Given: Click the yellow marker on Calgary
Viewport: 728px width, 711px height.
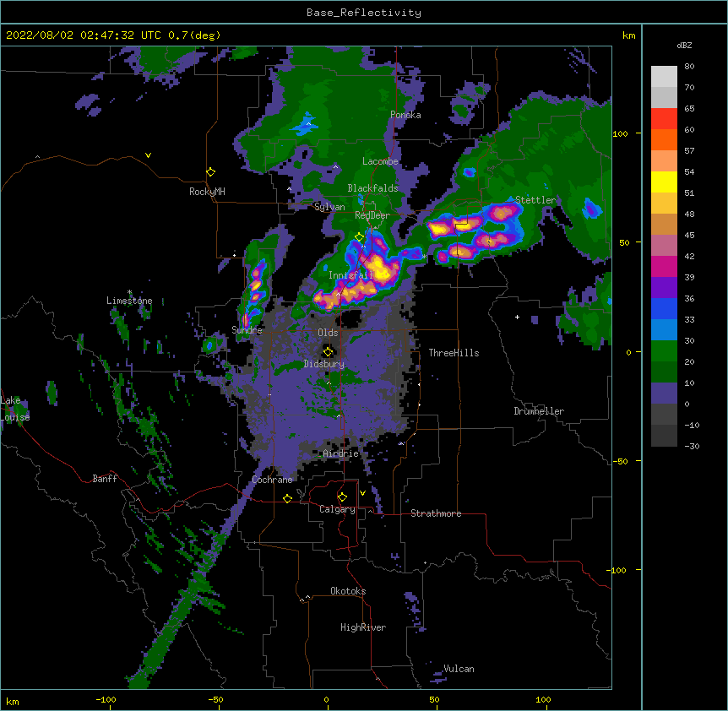Looking at the screenshot, I should click(x=342, y=497).
